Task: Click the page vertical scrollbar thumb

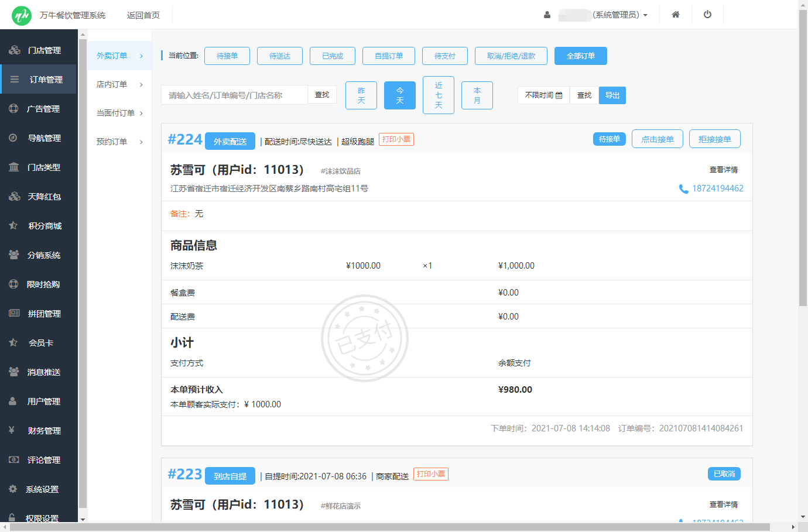Action: point(803,158)
